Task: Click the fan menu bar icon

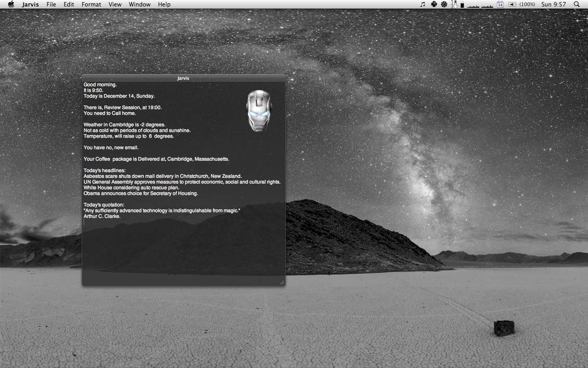Action: coord(444,4)
